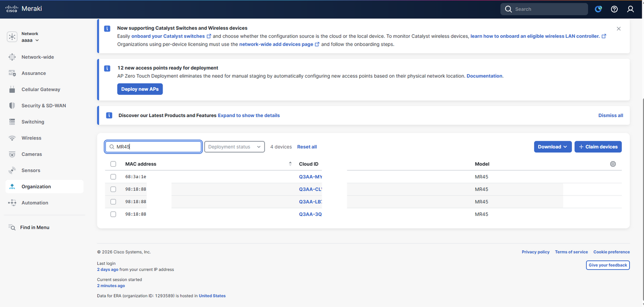Open the network selector aaaa dropdown
The image size is (644, 307).
[30, 40]
